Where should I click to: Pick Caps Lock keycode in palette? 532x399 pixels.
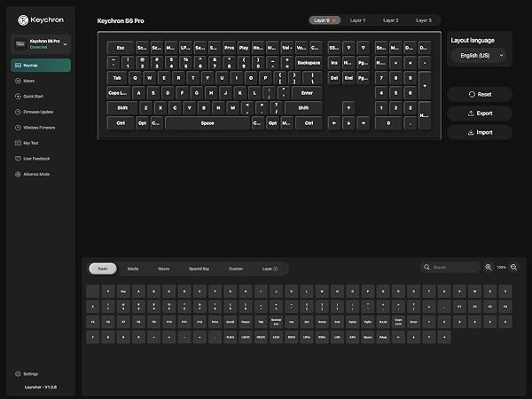pyautogui.click(x=398, y=322)
